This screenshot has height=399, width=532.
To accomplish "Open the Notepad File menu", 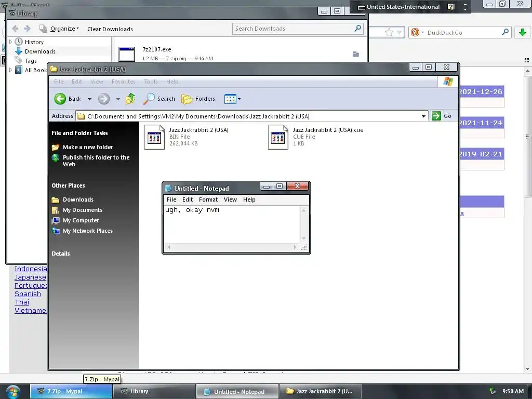I will 171,199.
